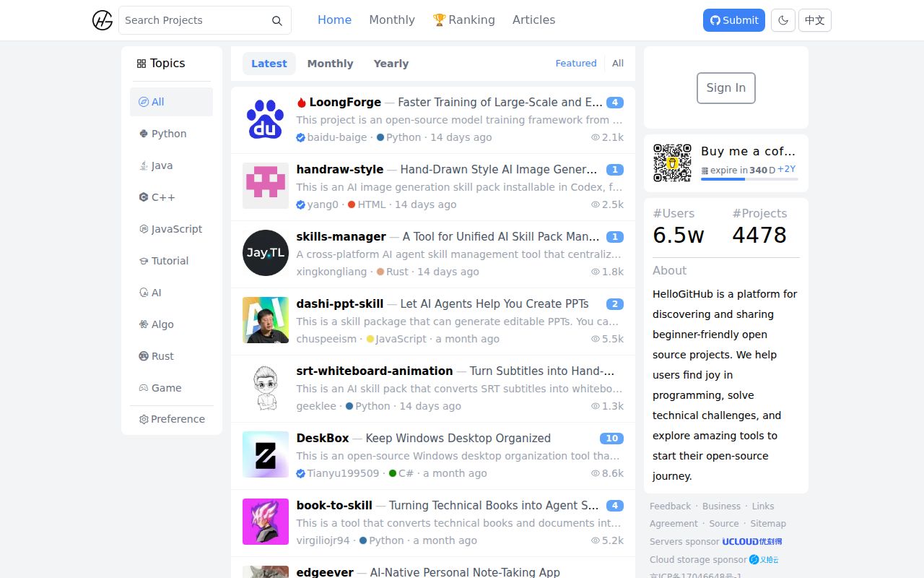Click the +2Y server renewal link
The image size is (924, 578).
(x=786, y=169)
